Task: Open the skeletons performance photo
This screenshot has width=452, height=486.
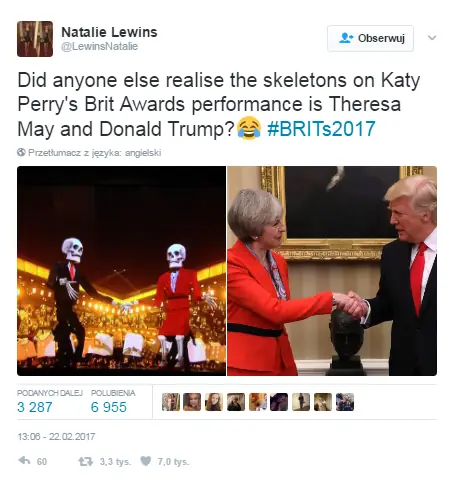Action: [x=121, y=271]
